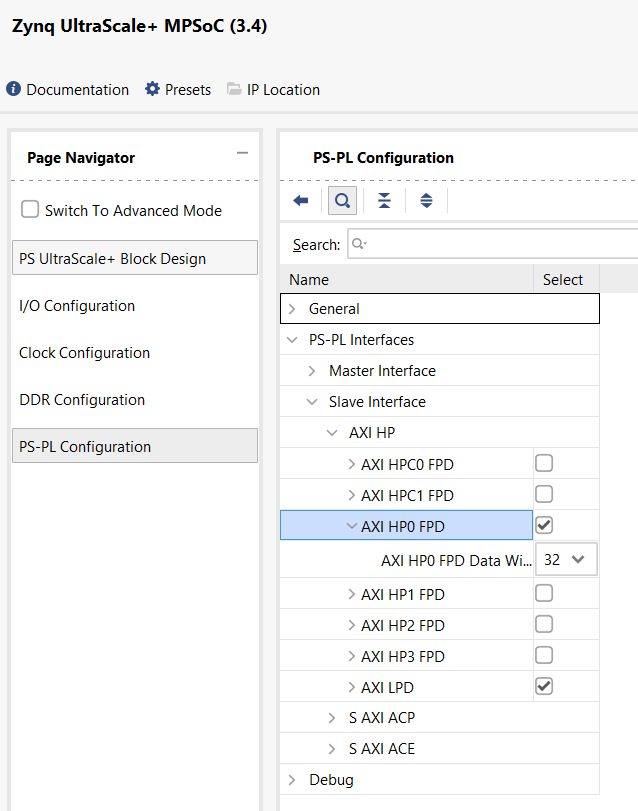
Task: Open AXI HP0 FPD Data Width dropdown
Action: click(x=566, y=560)
